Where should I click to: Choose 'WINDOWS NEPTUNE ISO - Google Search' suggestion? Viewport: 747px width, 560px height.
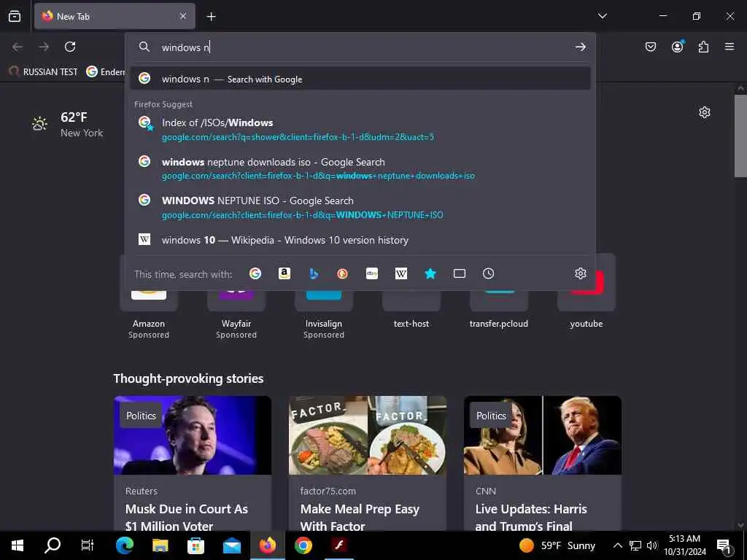tap(360, 207)
